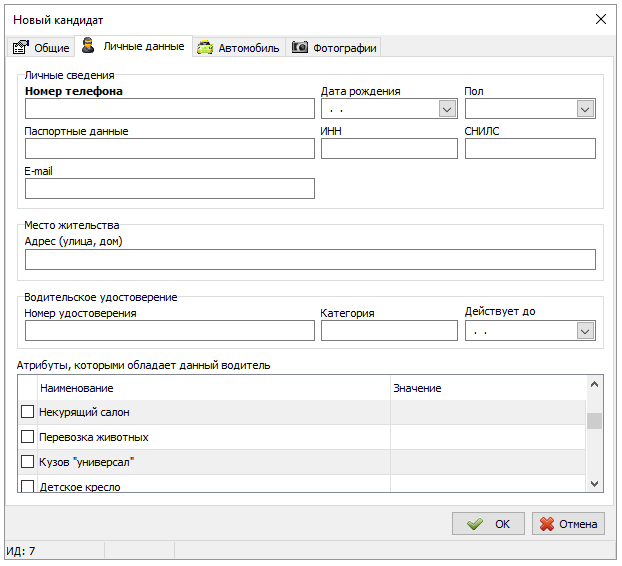Click the notepad icon on Общие tab
The height and width of the screenshot is (566, 622).
[x=20, y=48]
